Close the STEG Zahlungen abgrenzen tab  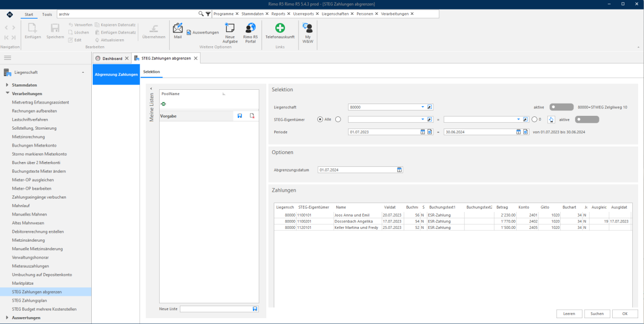[x=196, y=58]
